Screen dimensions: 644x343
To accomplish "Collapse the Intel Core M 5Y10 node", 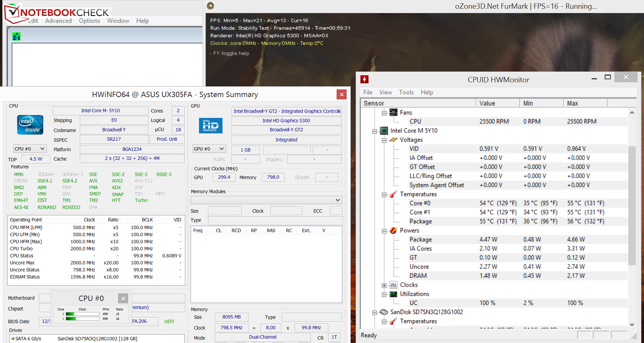I will point(375,131).
